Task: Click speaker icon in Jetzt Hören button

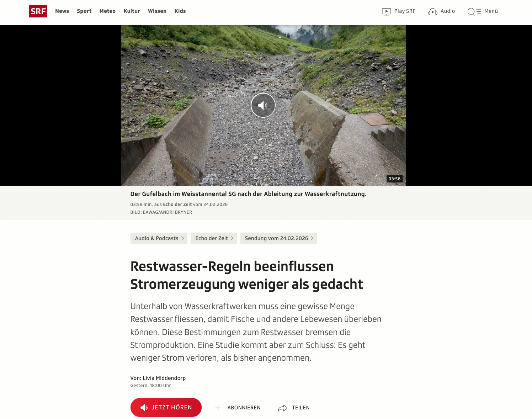Action: (x=144, y=408)
